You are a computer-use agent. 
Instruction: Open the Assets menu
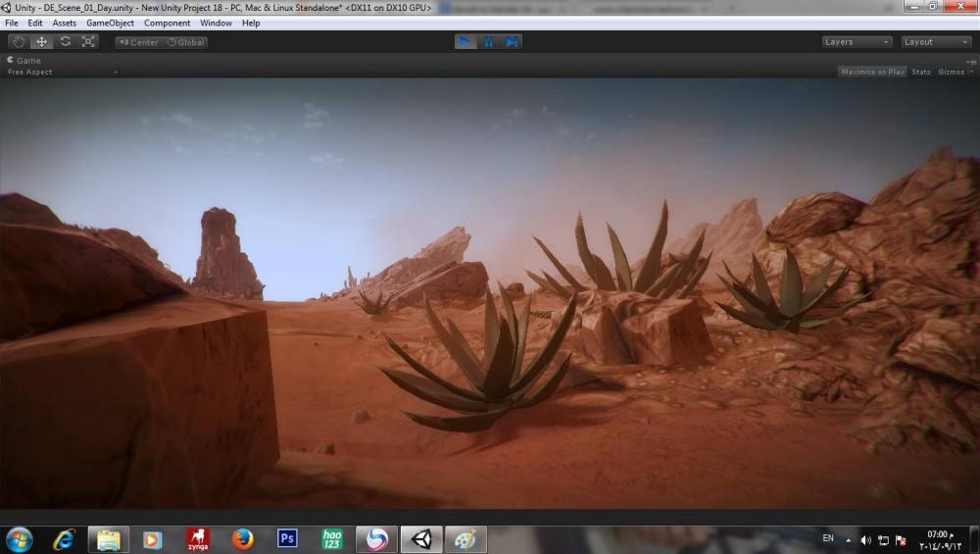pos(65,24)
